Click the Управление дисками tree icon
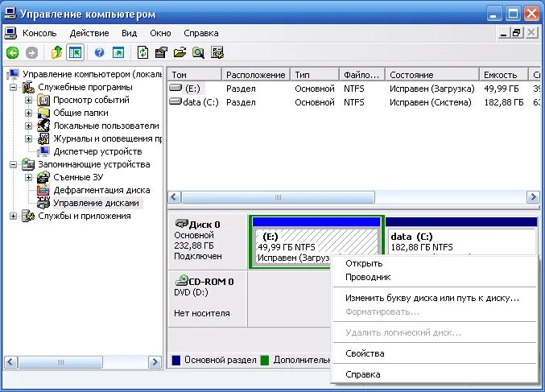Viewport: 545px width, 392px height. tap(43, 203)
